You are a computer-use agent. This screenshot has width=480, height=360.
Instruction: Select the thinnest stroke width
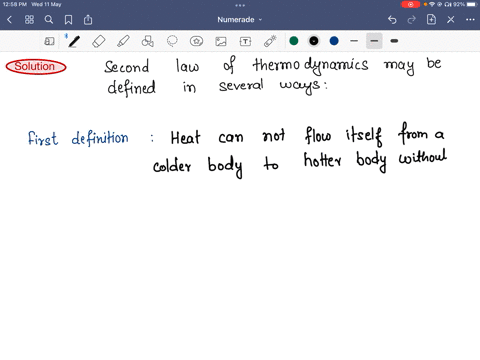tap(354, 41)
